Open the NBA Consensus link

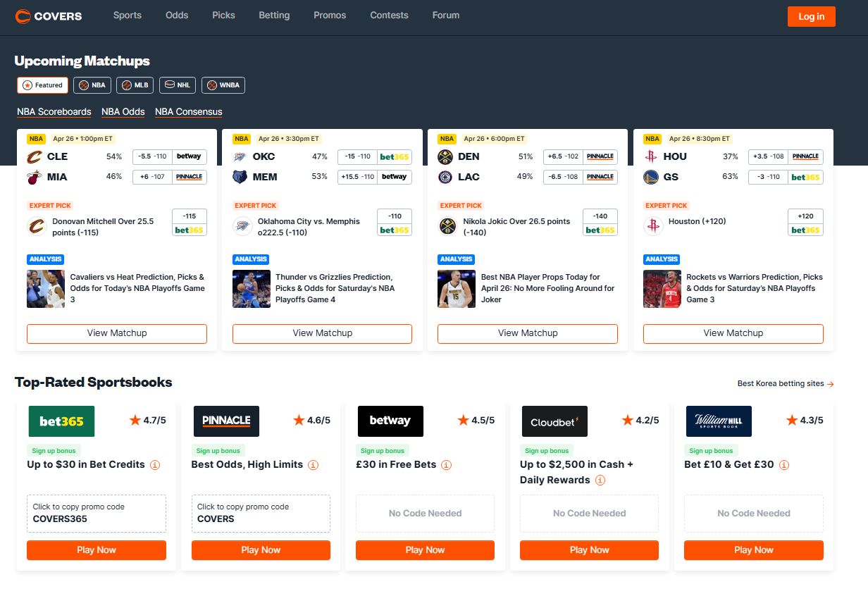(x=188, y=111)
